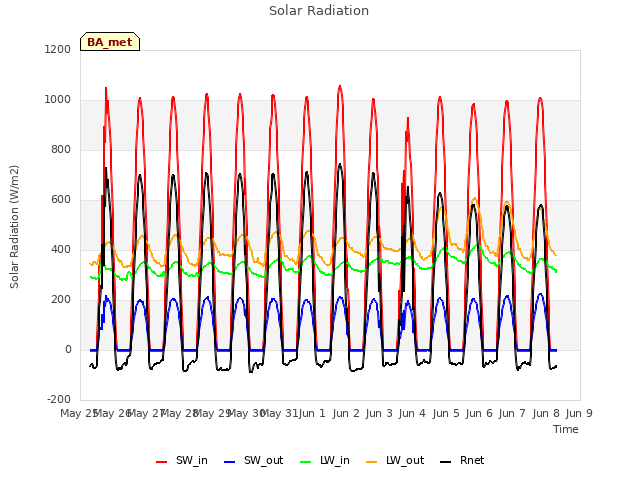
Task: Click the 600 y-axis tick label
Action: (61, 200)
